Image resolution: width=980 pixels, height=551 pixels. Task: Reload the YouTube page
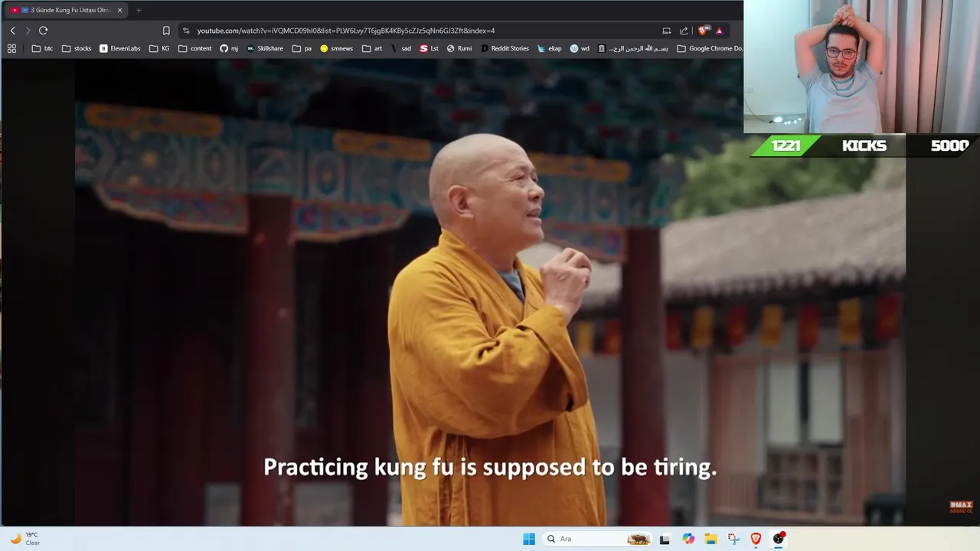43,31
